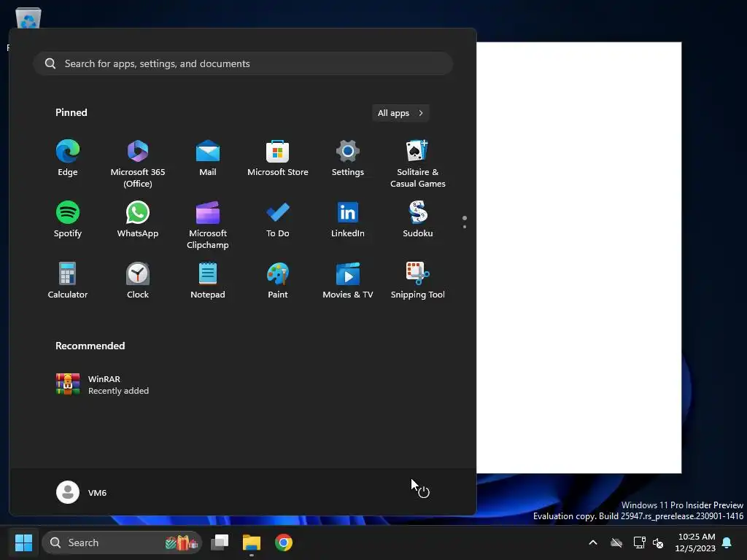747x560 pixels.
Task: Launch WhatsApp from Start menu
Action: [x=138, y=219]
